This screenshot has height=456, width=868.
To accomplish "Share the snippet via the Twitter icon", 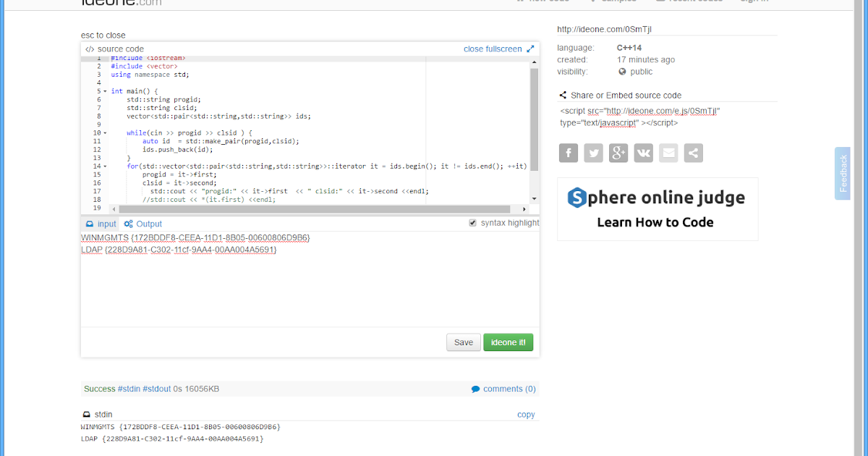I will click(x=593, y=153).
